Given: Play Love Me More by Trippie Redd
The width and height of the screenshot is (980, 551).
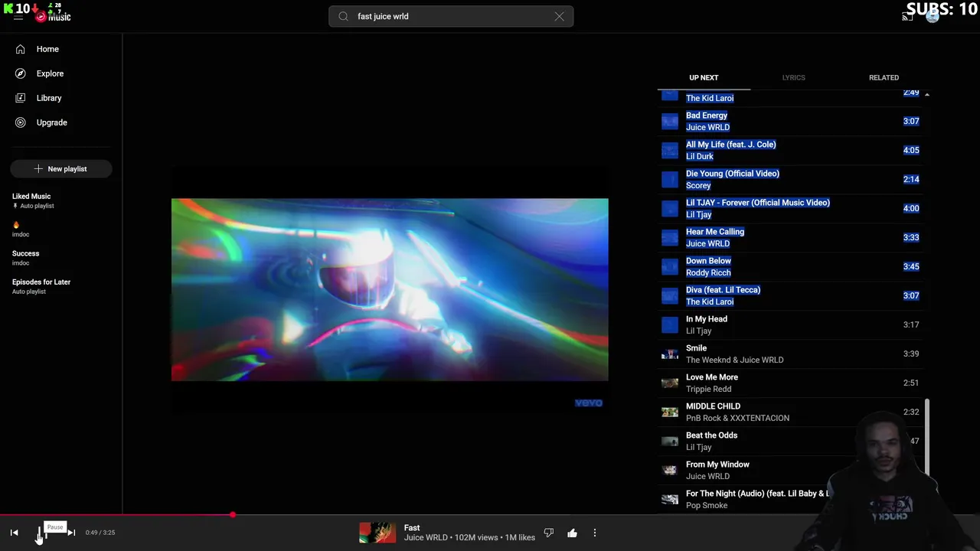Looking at the screenshot, I should 791,383.
